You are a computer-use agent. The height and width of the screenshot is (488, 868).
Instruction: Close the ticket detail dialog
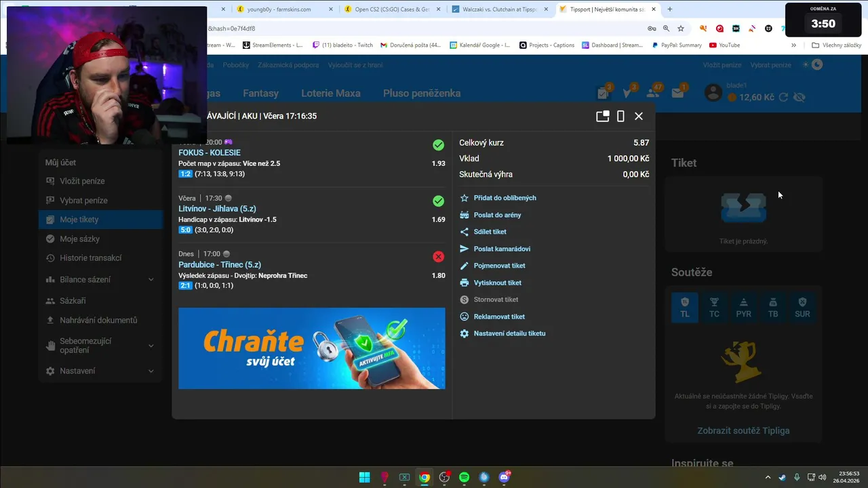(639, 116)
